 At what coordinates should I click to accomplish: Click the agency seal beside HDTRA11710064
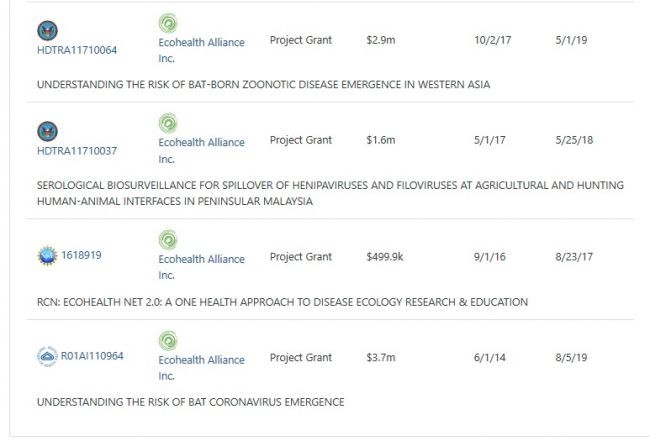(x=47, y=30)
